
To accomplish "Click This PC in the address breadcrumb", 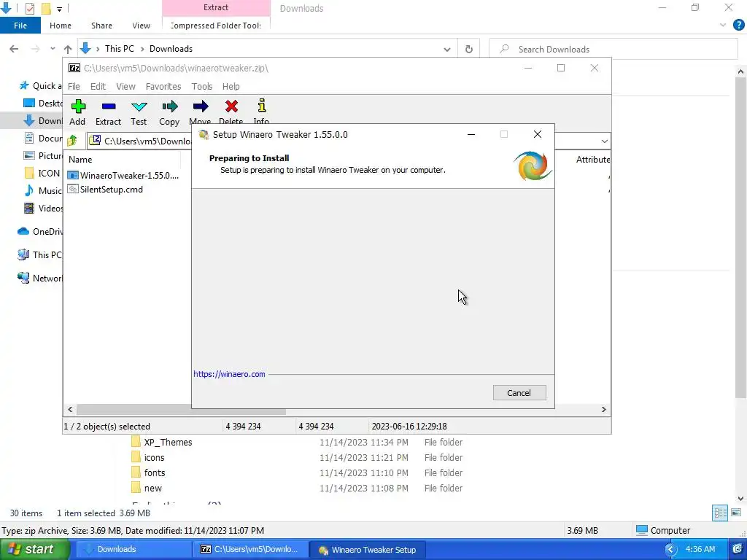I will 119,49.
